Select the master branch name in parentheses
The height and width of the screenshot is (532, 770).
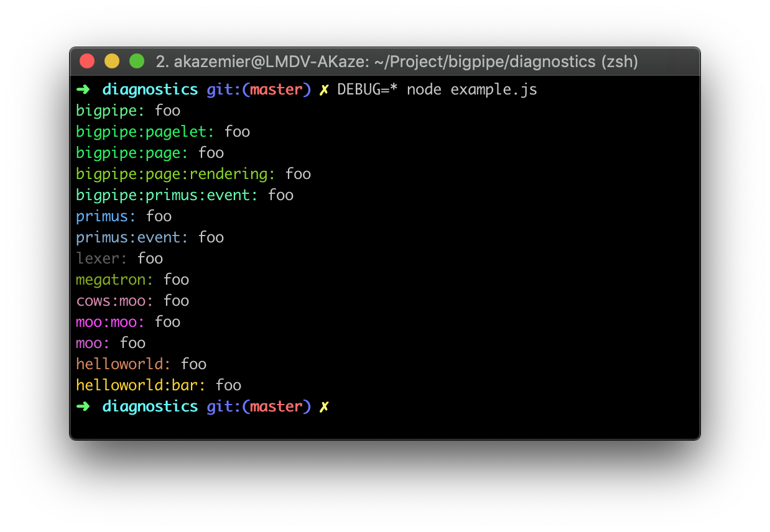point(277,89)
